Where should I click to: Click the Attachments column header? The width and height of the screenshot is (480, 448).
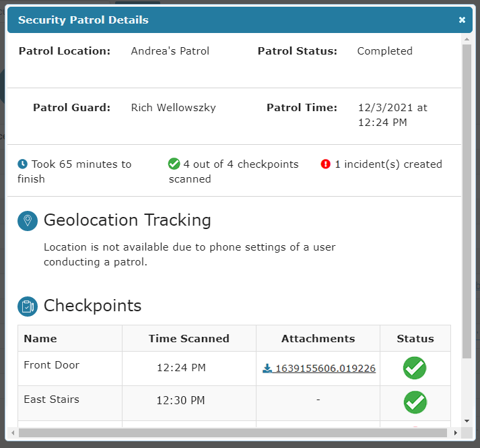(318, 339)
